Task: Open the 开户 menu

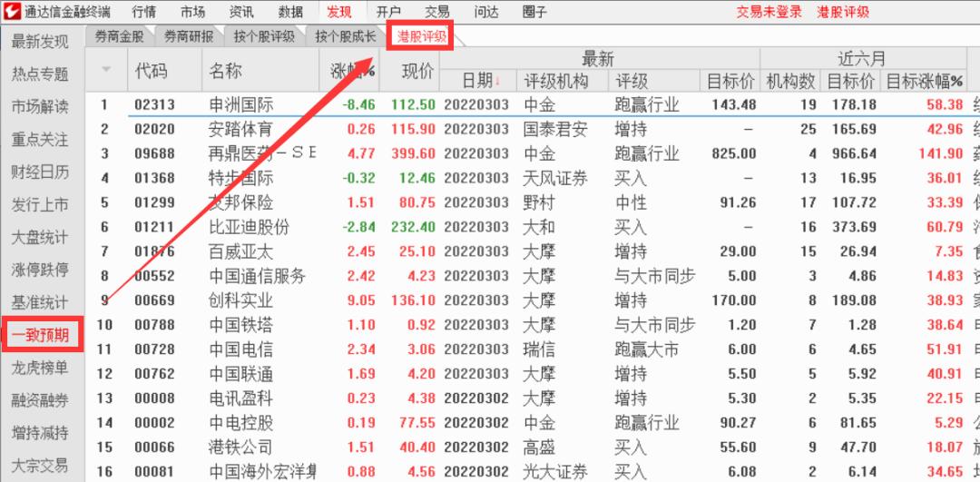Action: (388, 12)
